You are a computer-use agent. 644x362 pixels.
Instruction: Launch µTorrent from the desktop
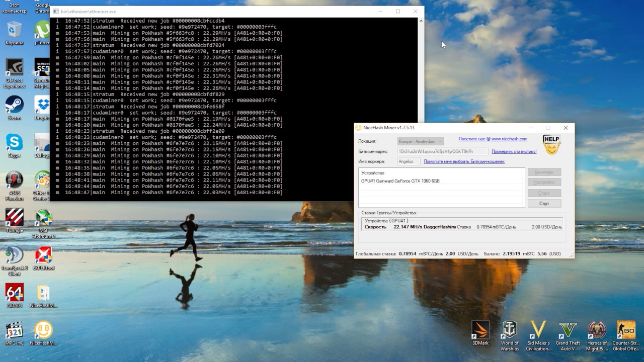pyautogui.click(x=42, y=33)
